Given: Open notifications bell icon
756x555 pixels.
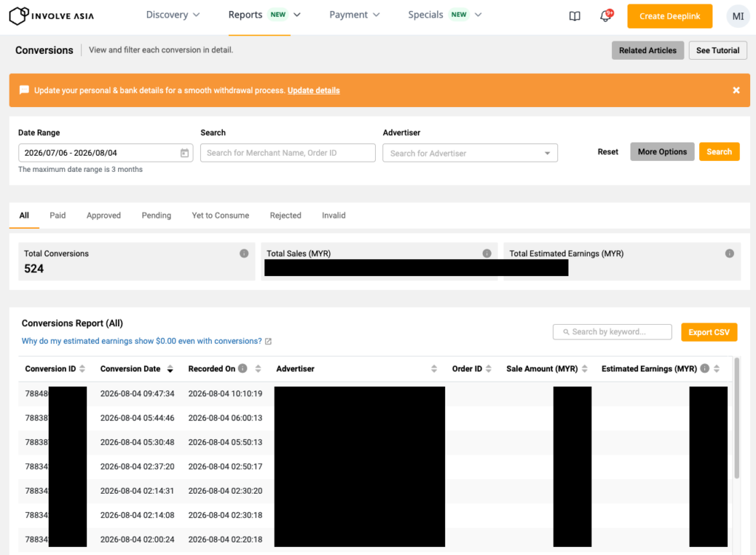Looking at the screenshot, I should click(x=605, y=16).
